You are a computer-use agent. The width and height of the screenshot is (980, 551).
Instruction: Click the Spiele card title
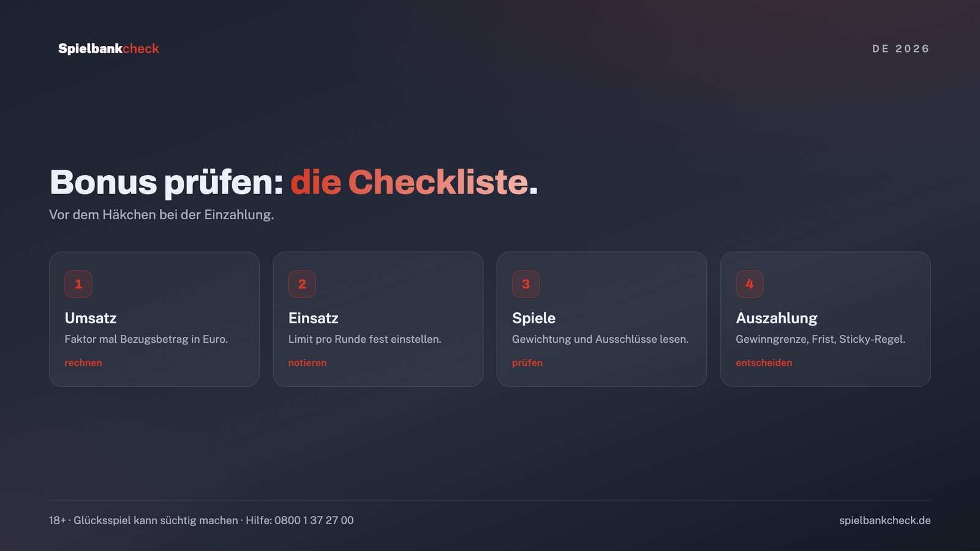534,318
